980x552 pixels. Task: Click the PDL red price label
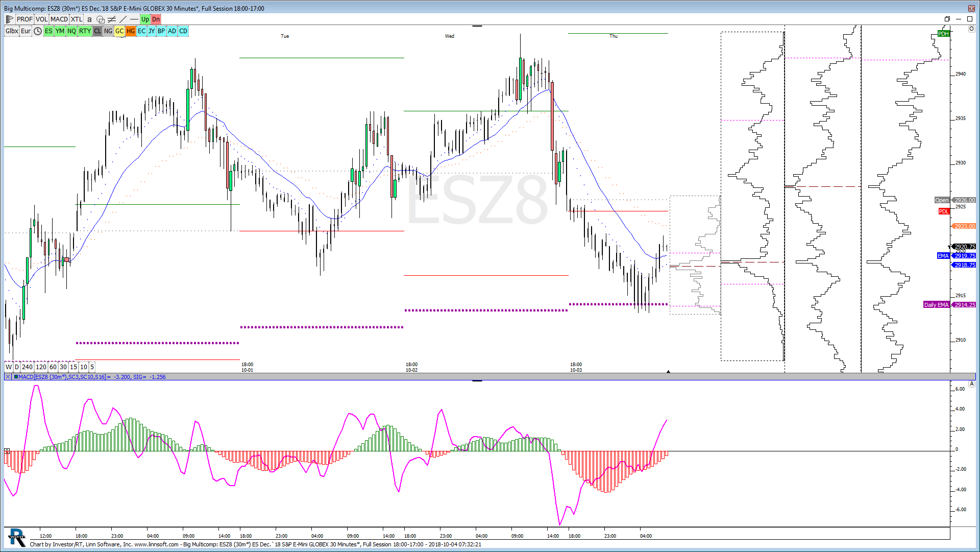pos(943,211)
